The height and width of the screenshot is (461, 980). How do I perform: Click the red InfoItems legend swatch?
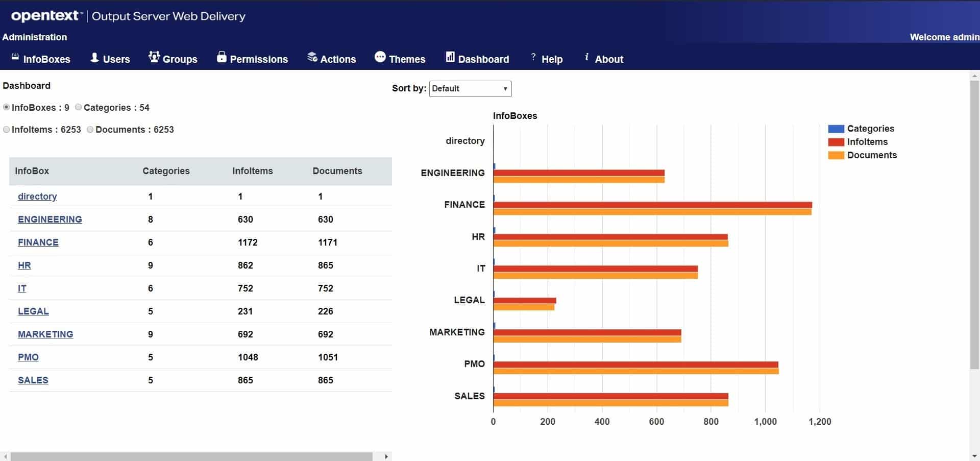(836, 142)
